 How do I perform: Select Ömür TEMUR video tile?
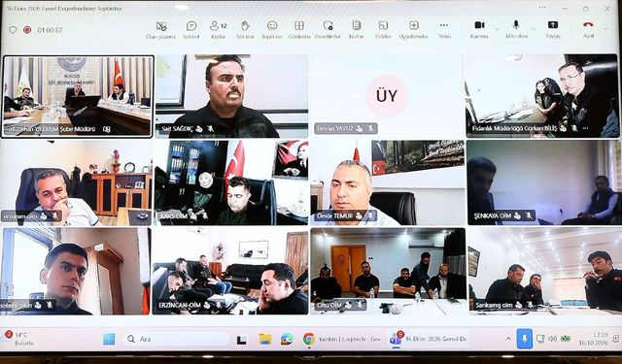tap(387, 183)
